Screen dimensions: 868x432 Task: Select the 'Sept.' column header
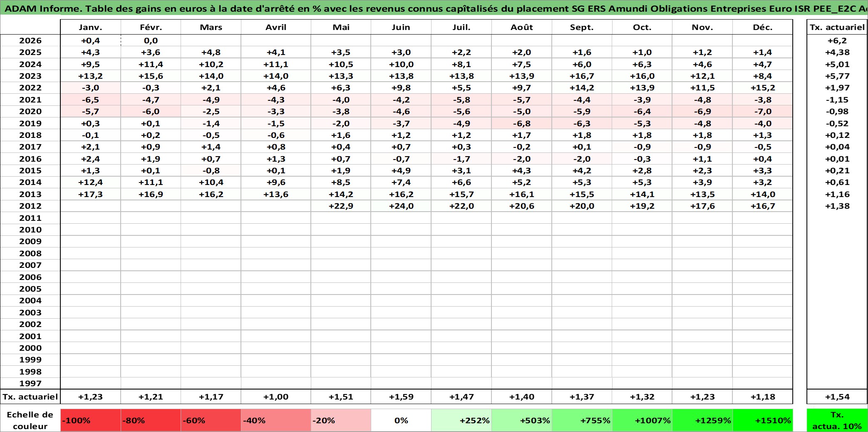(582, 27)
